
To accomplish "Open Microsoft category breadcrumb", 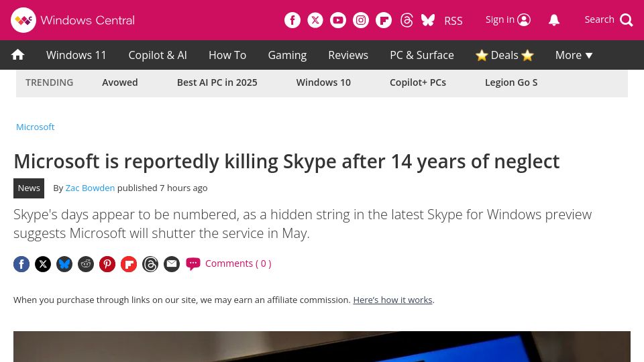I will 36,127.
